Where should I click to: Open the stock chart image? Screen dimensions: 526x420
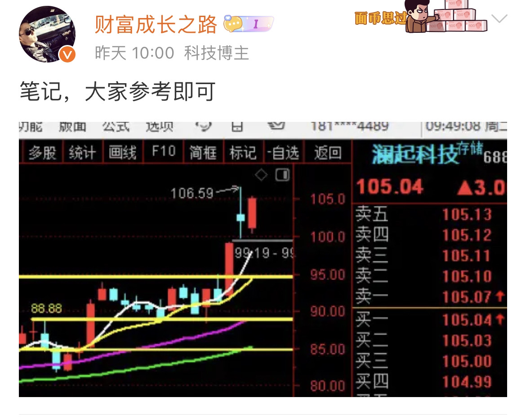pos(263,259)
